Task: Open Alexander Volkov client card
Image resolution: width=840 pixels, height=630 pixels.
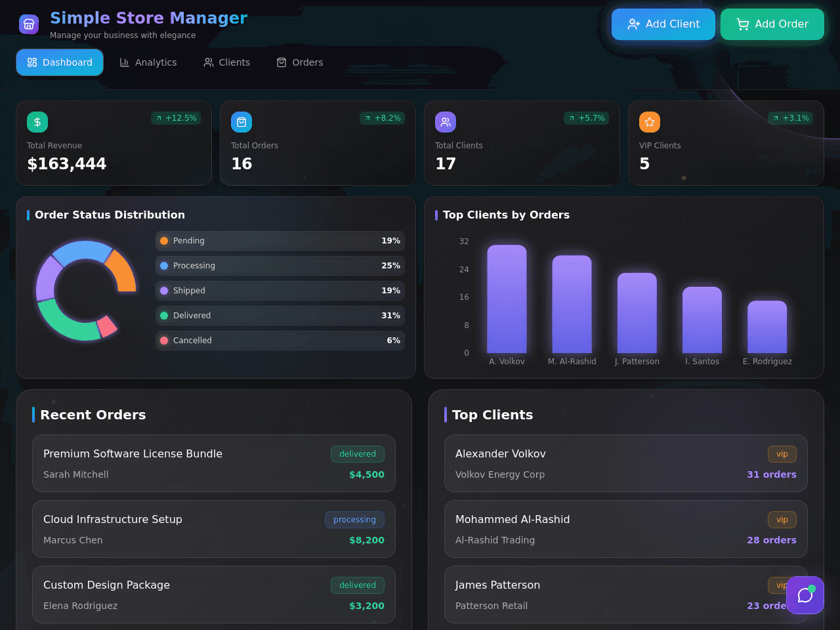Action: coord(626,463)
